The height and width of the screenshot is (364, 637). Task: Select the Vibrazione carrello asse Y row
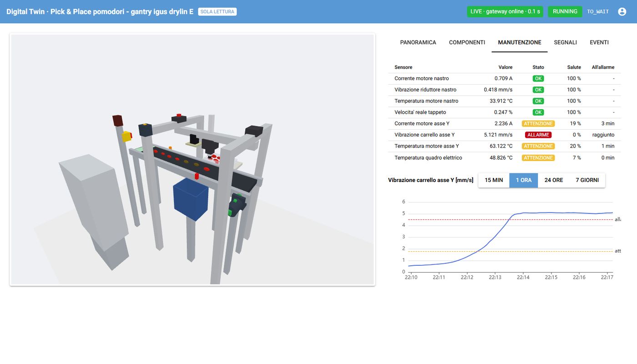[504, 135]
